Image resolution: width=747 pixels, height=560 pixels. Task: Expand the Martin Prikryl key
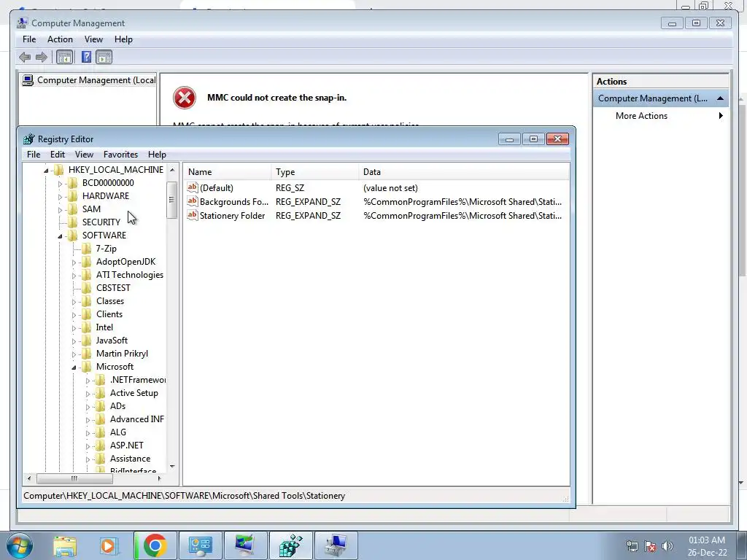click(x=74, y=354)
